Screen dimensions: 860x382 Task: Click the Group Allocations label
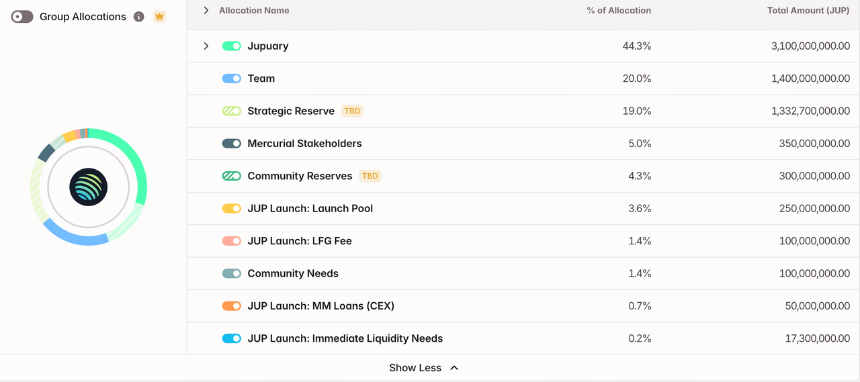pyautogui.click(x=83, y=17)
